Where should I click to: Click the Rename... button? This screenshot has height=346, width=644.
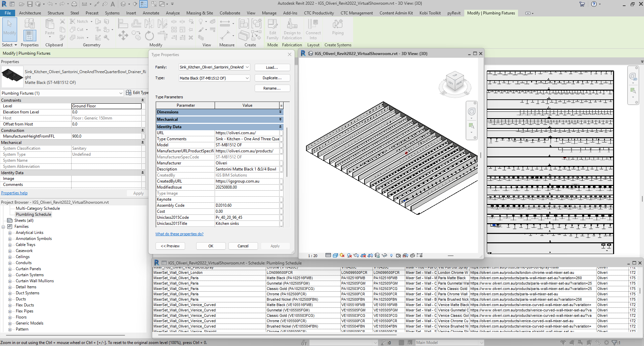pyautogui.click(x=272, y=88)
